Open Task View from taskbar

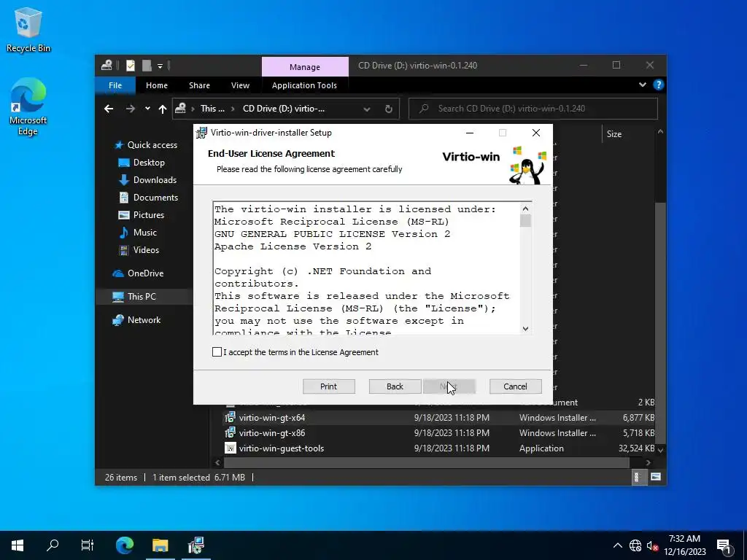[88, 545]
